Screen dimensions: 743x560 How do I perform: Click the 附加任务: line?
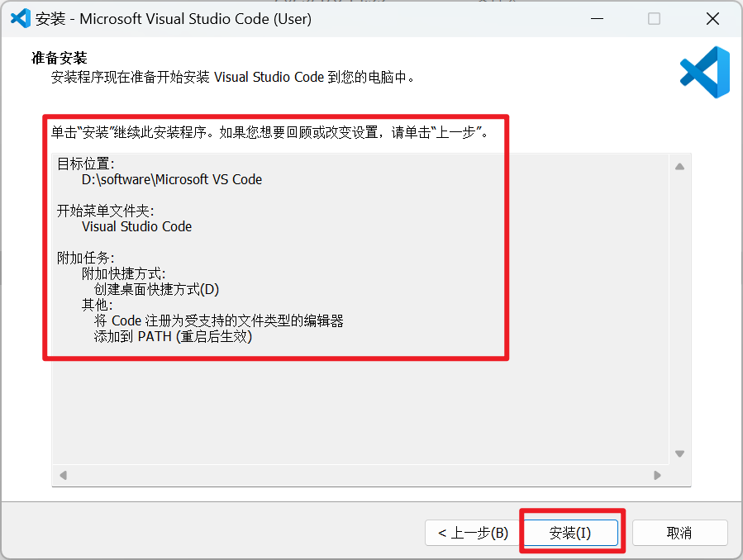86,258
